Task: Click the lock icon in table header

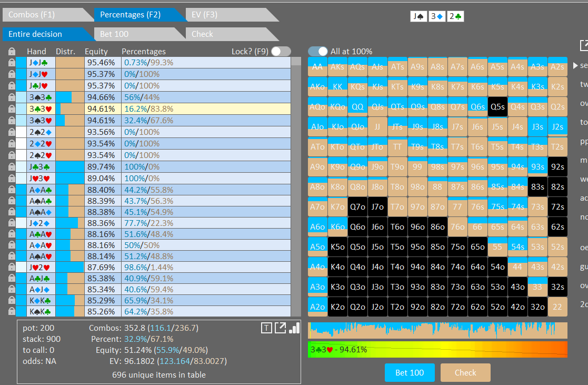Action: pos(12,51)
